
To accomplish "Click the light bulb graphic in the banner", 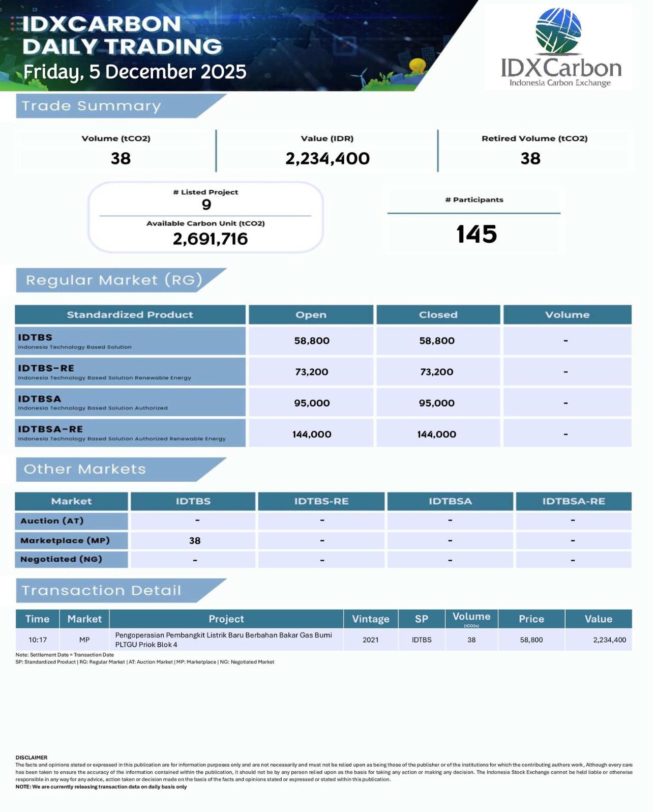I will click(x=418, y=66).
